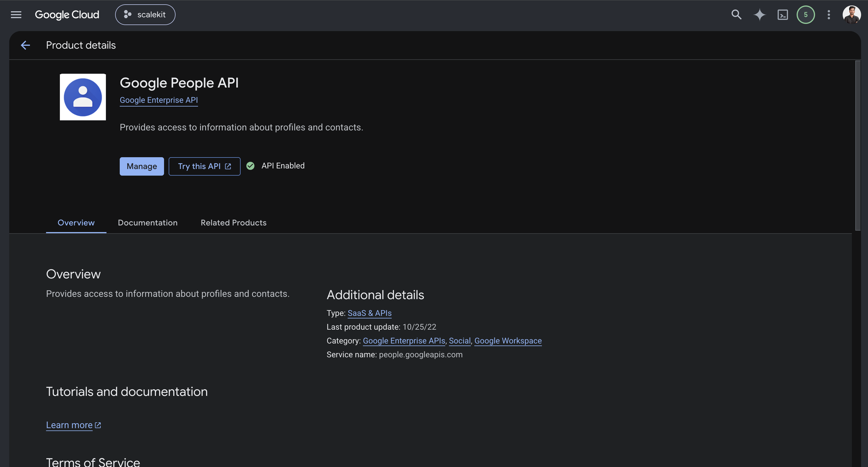Viewport: 868px width, 467px height.
Task: Open the Google Enterprise API link
Action: [159, 100]
